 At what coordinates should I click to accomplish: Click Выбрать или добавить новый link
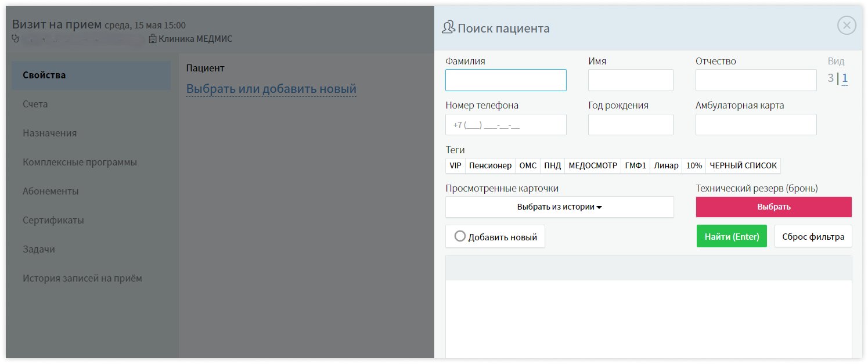tap(271, 88)
